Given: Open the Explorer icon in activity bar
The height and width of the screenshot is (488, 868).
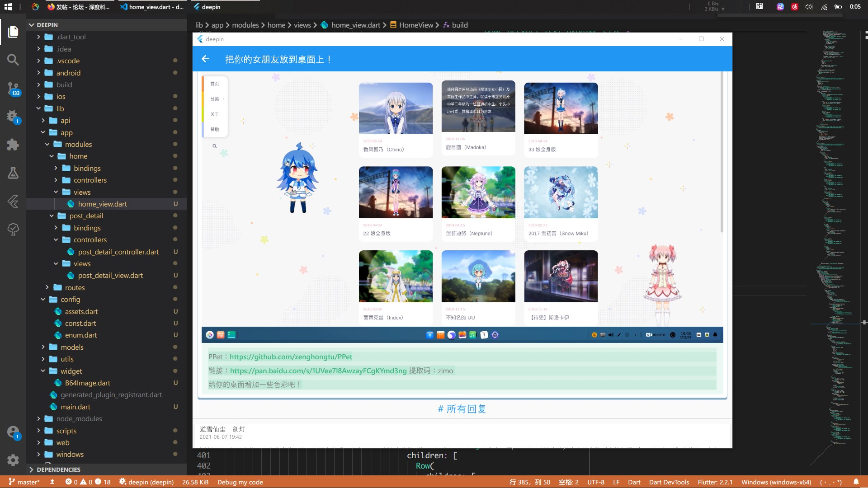Looking at the screenshot, I should [x=13, y=32].
